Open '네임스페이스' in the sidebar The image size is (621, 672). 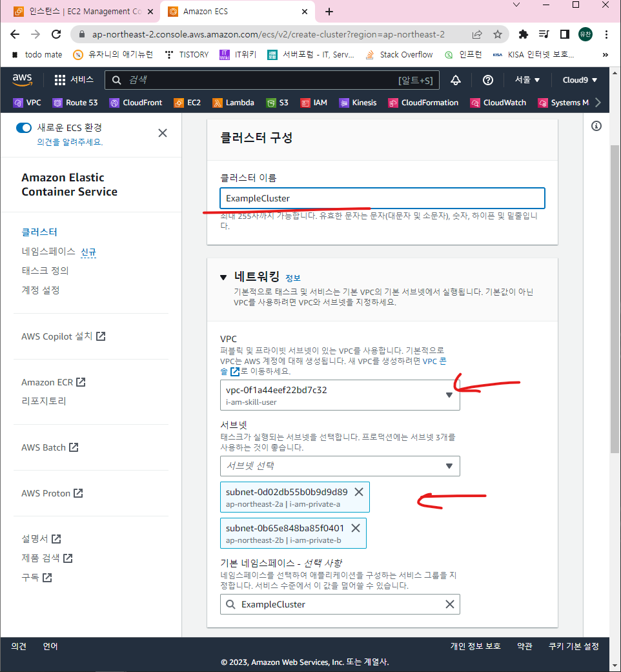point(48,252)
